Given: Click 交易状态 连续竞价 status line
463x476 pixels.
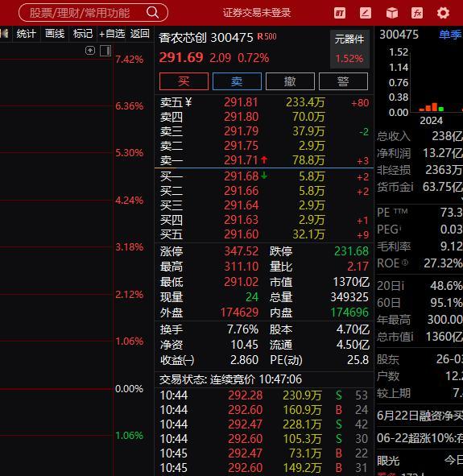Looking at the screenshot, I should (x=230, y=379).
